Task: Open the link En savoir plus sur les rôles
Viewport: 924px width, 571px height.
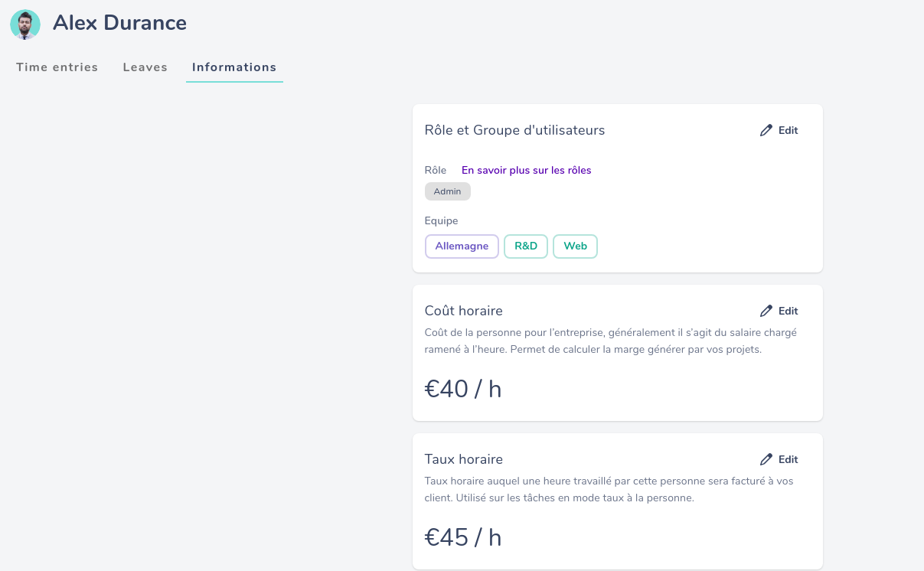Action: 527,170
